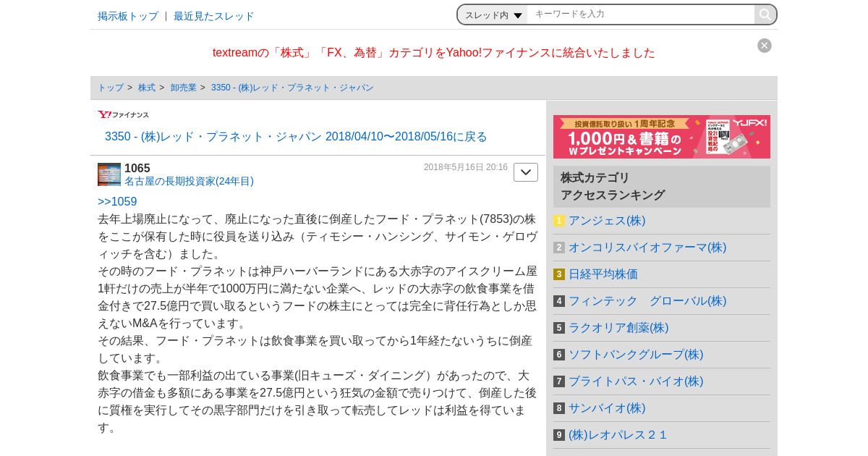This screenshot has width=868, height=456.
Task: Click the 株式 breadcrumb
Action: 147,88
